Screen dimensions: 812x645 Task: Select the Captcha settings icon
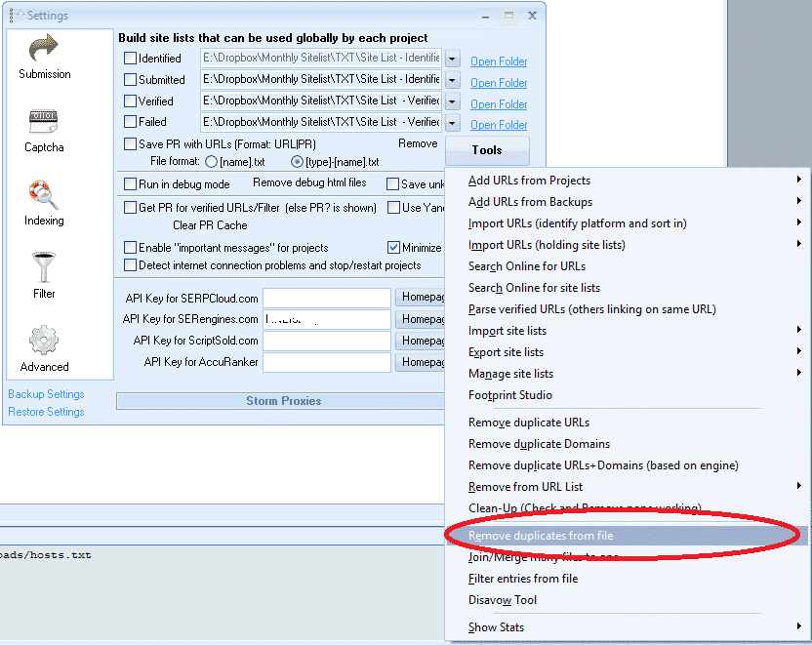click(x=44, y=131)
